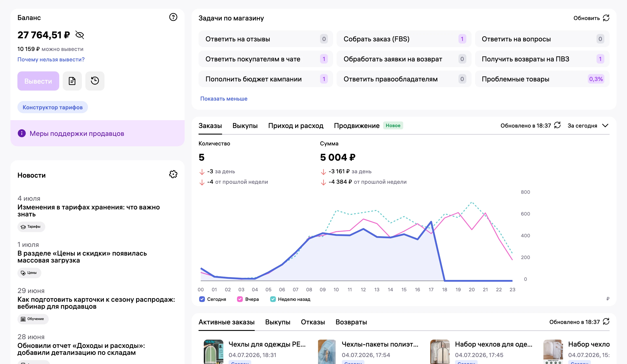Open Пополнить бюджет кампании task
This screenshot has height=364, width=627.
pos(265,79)
